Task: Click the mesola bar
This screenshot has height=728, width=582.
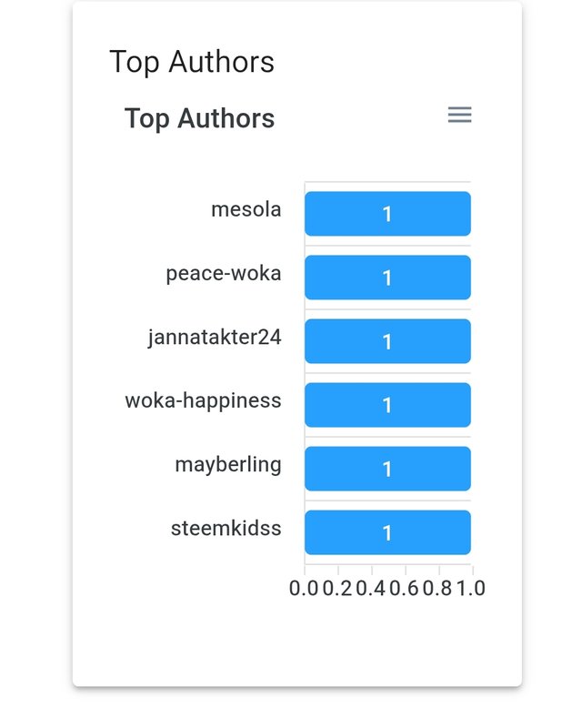Action: click(x=387, y=214)
